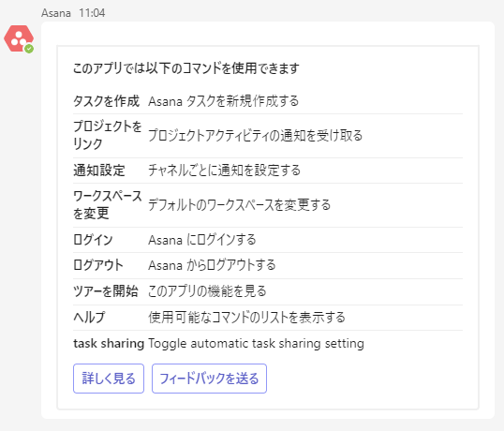The width and height of the screenshot is (504, 431).
Task: Click the Asana bot avatar icon
Action: coord(19,38)
